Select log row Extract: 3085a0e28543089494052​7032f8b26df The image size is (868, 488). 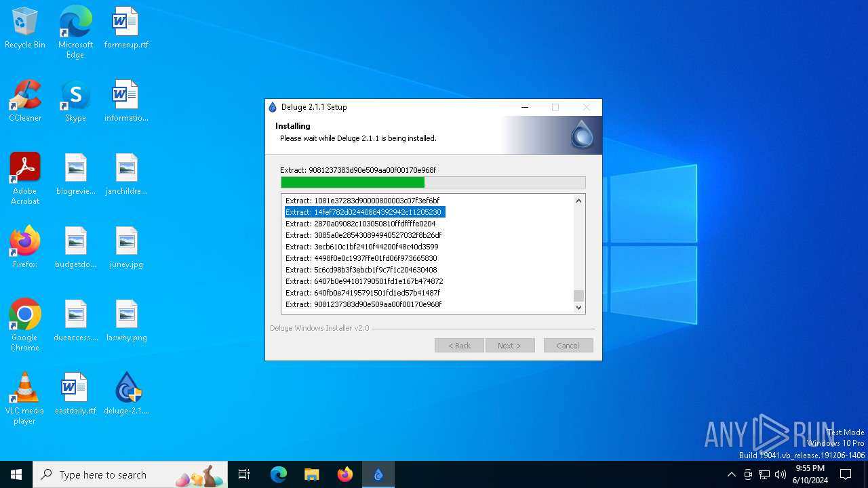point(363,235)
